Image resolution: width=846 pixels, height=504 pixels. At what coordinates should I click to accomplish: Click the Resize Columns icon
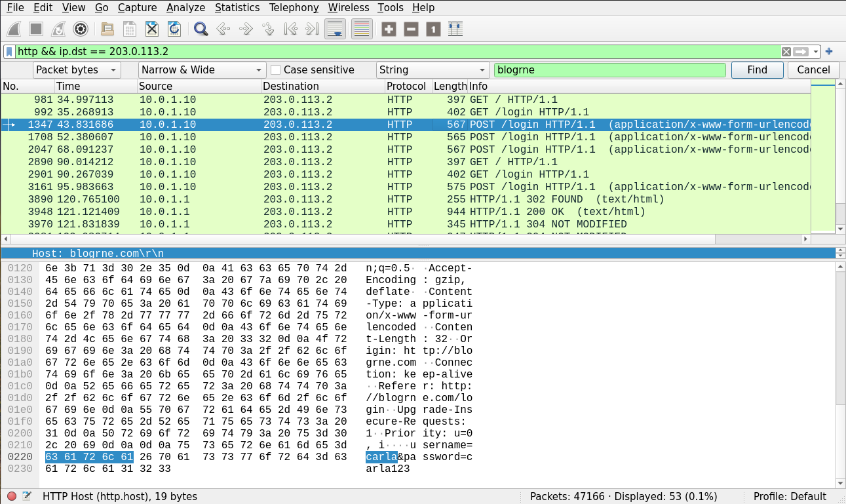(x=455, y=29)
